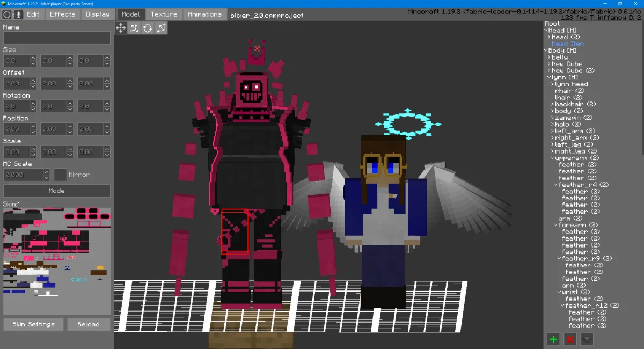Collapse the Head [H] tree node

click(x=546, y=31)
